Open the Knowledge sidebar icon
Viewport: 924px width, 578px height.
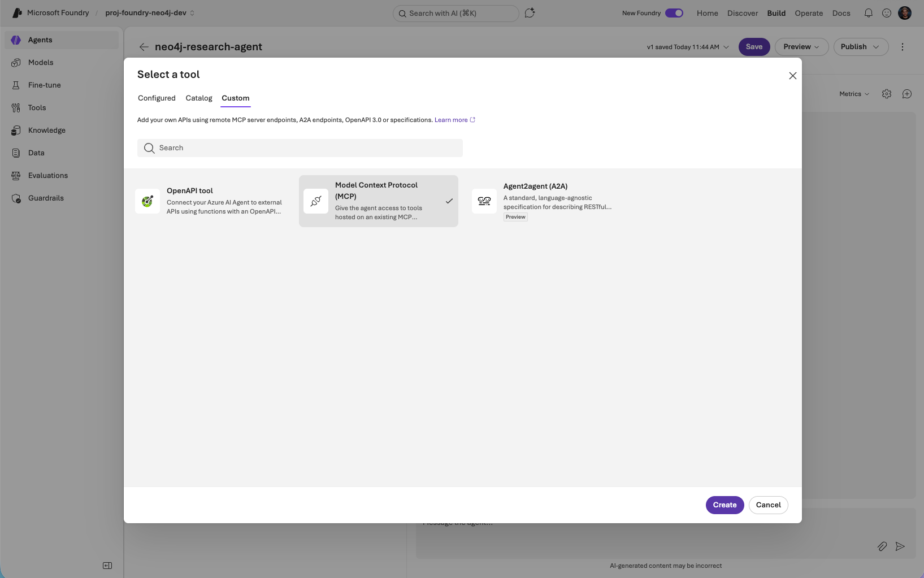click(x=16, y=130)
